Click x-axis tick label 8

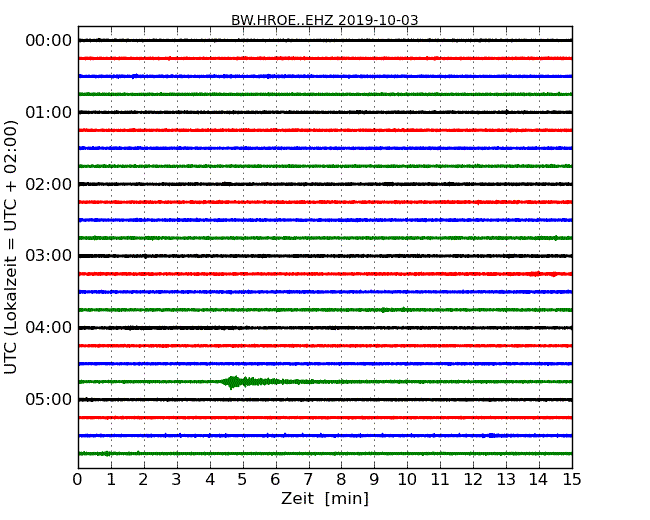tap(341, 479)
